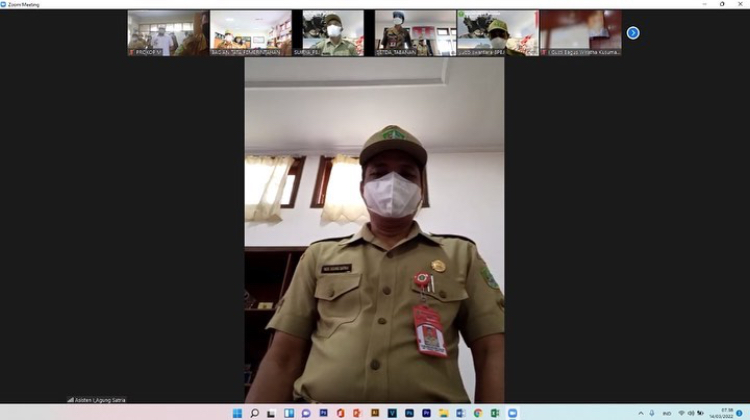Image resolution: width=750 pixels, height=420 pixels.
Task: Select the BAGIAN TATA PEMERINTAHAN video thumbnail
Action: pyautogui.click(x=250, y=32)
